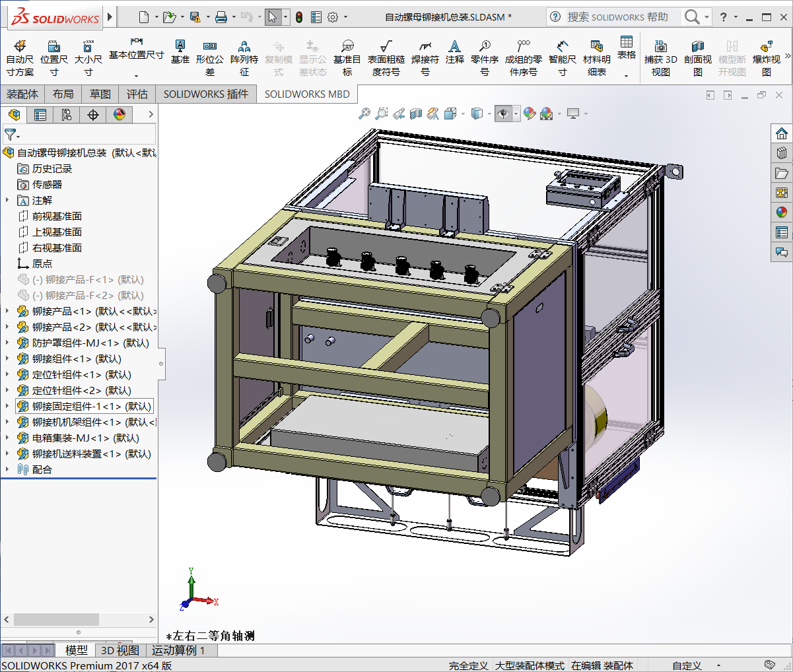Activate the Section View (剖面视图) tool
Screen dimensions: 793x672
pos(697,57)
